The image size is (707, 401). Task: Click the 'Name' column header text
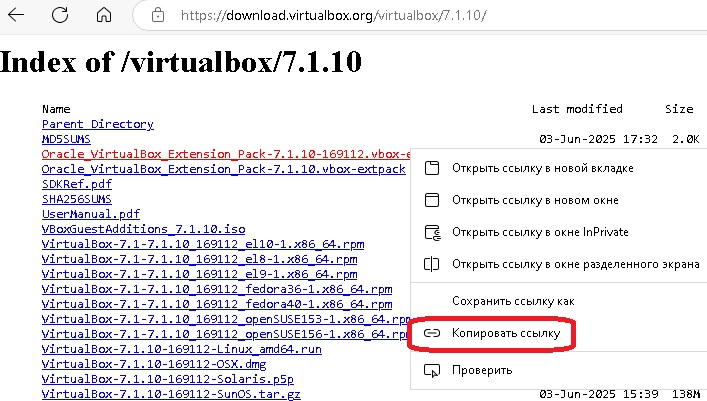[56, 109]
